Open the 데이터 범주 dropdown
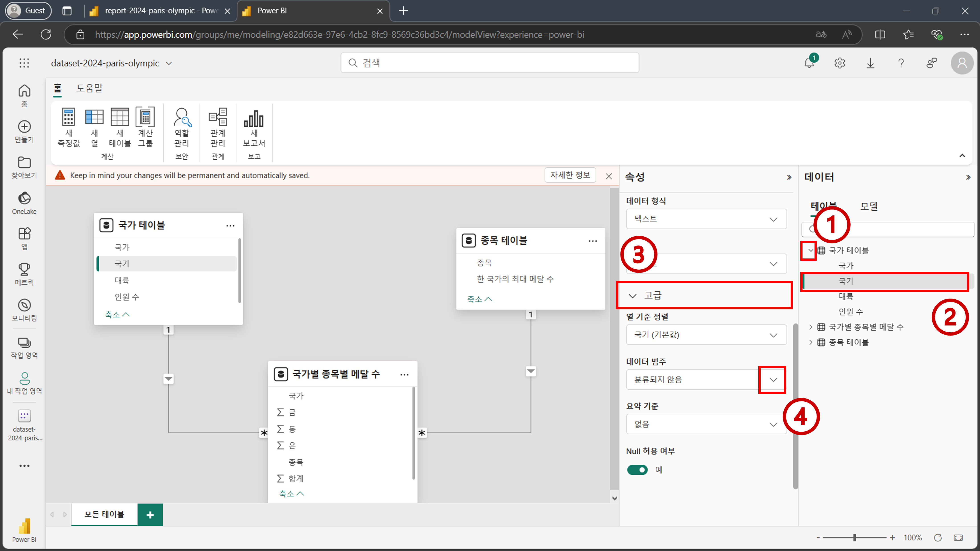The width and height of the screenshot is (980, 551). coord(706,380)
